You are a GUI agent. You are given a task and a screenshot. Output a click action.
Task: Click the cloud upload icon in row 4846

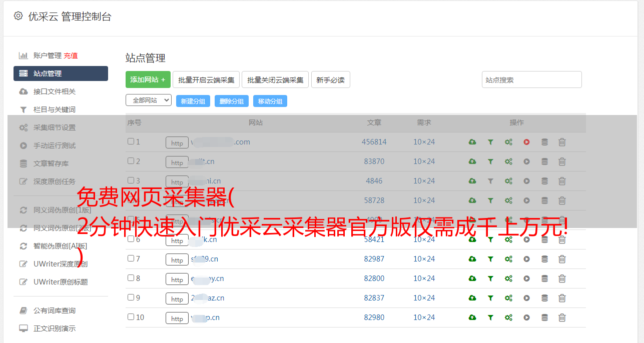tap(472, 181)
